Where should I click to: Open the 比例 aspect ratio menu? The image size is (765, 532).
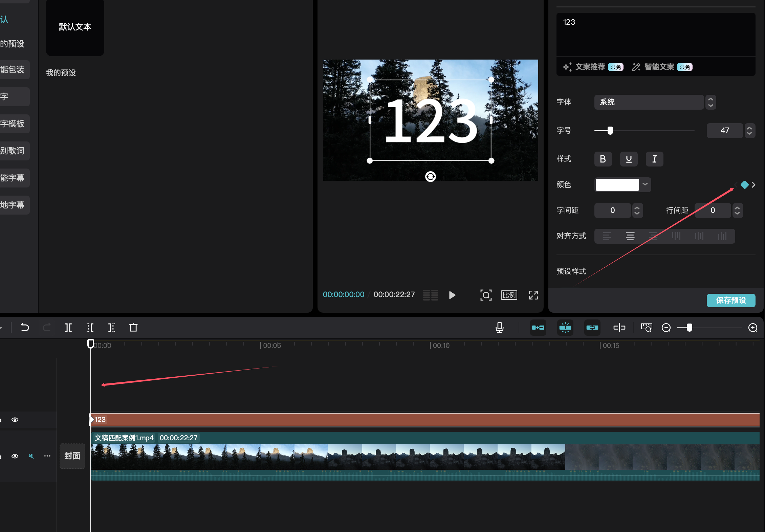click(x=509, y=295)
